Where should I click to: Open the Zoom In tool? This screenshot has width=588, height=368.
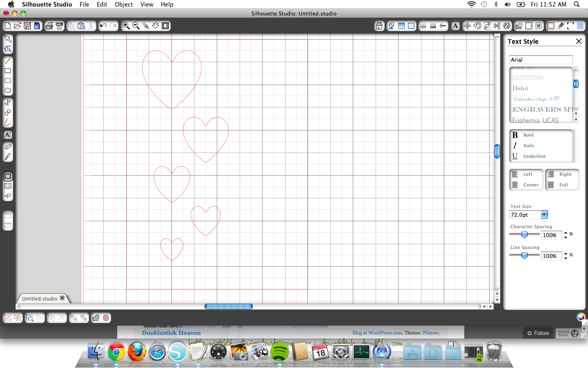[x=126, y=26]
